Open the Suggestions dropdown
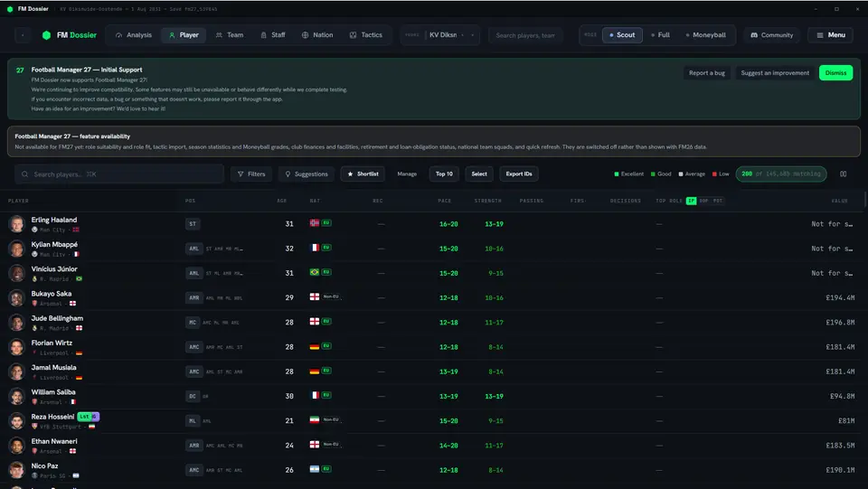Viewport: 868px width, 489px height. coord(307,174)
